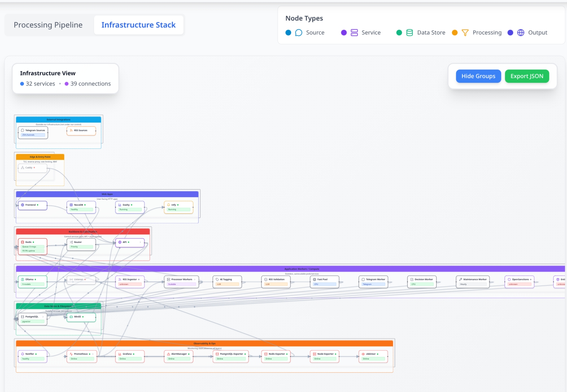The width and height of the screenshot is (567, 392).
Task: Select the Web Apps group header
Action: [107, 194]
